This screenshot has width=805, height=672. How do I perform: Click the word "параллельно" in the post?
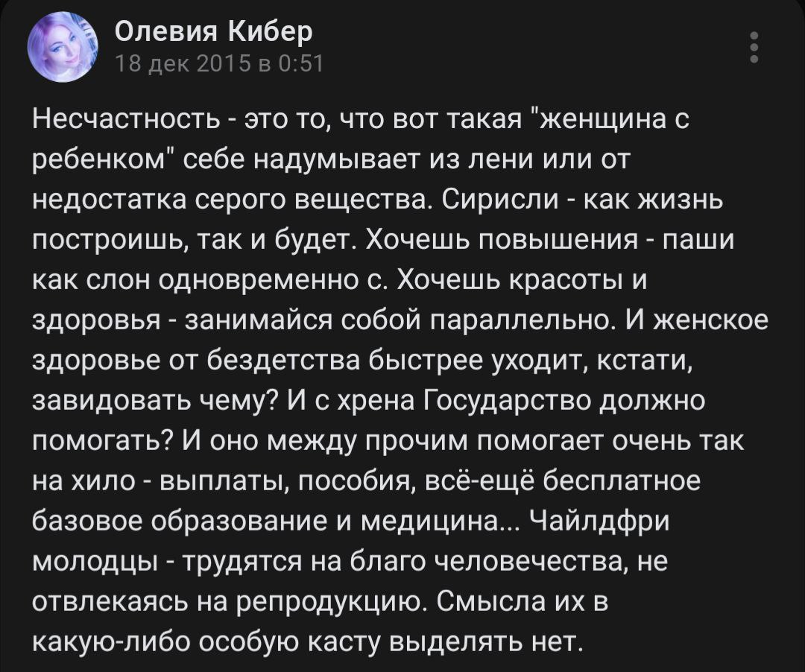[x=519, y=321]
